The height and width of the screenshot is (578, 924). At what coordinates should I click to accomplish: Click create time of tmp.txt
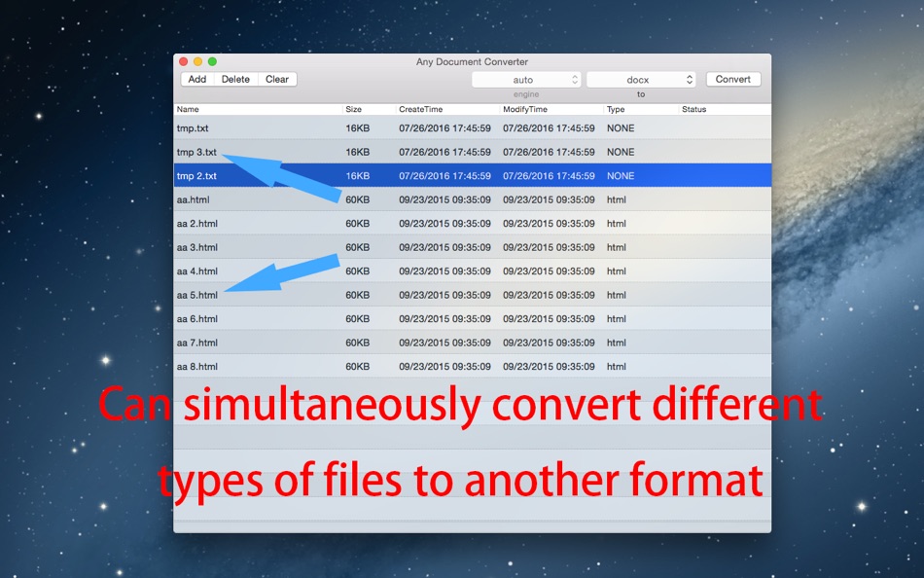point(444,128)
